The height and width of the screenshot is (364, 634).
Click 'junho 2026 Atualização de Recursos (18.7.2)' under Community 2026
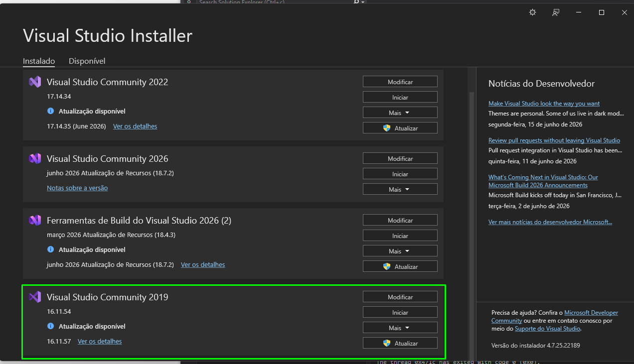110,173
